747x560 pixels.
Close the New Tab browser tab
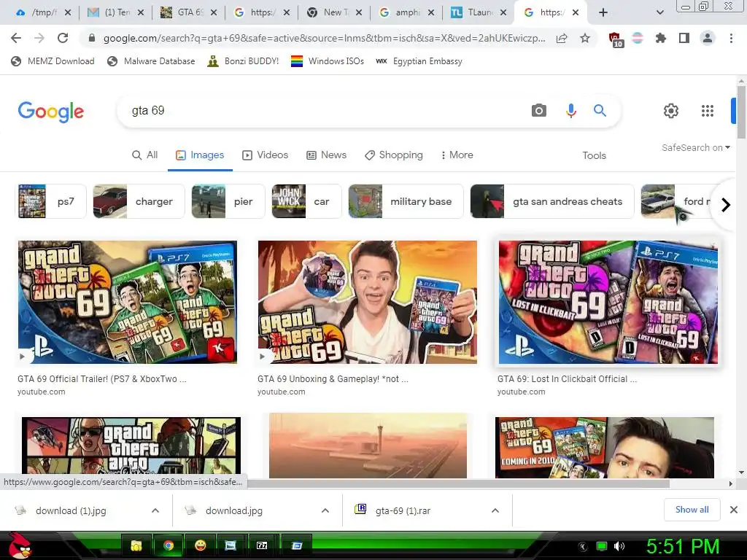tap(359, 12)
